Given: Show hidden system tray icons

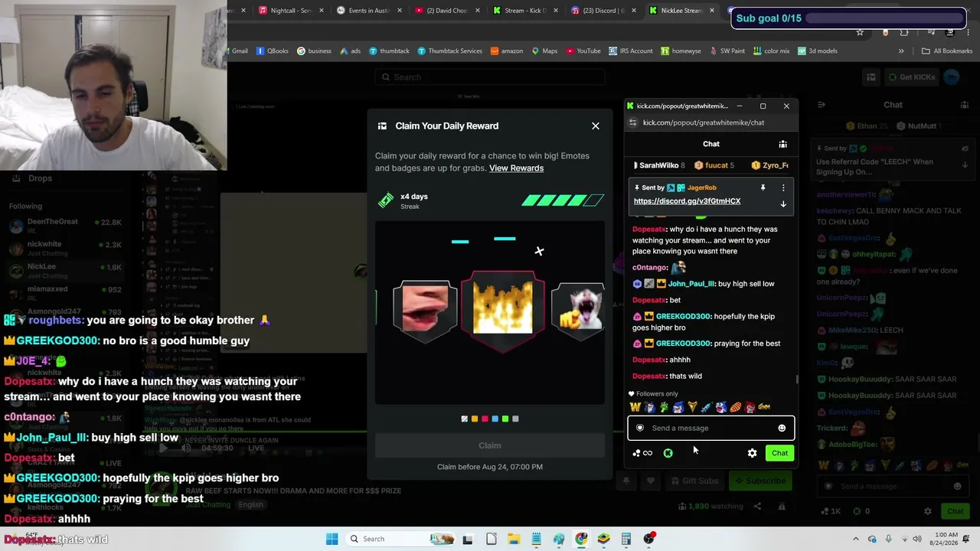Looking at the screenshot, I should point(856,539).
